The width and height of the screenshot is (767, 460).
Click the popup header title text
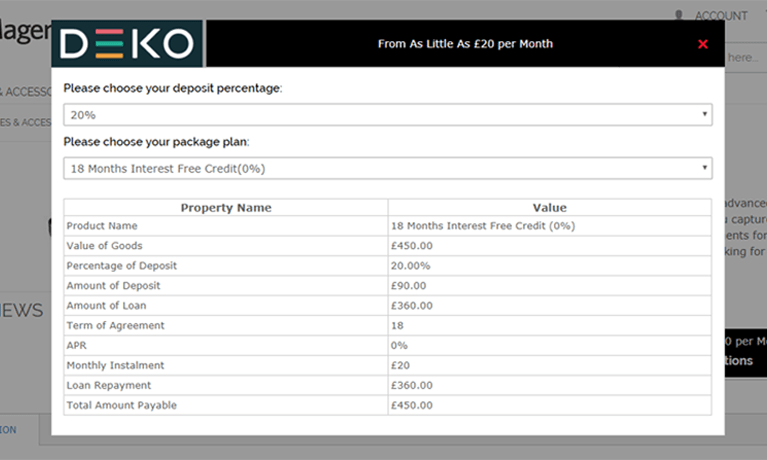tap(465, 44)
